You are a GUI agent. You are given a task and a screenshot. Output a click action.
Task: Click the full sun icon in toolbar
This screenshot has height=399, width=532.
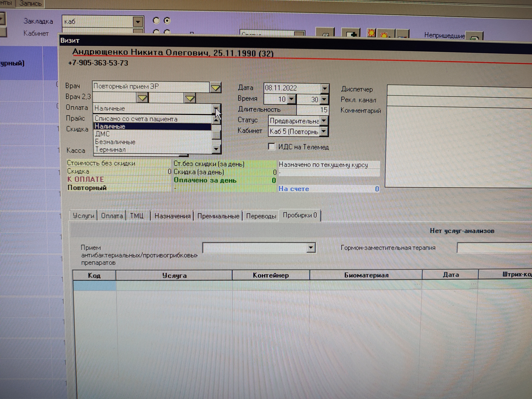pos(371,33)
